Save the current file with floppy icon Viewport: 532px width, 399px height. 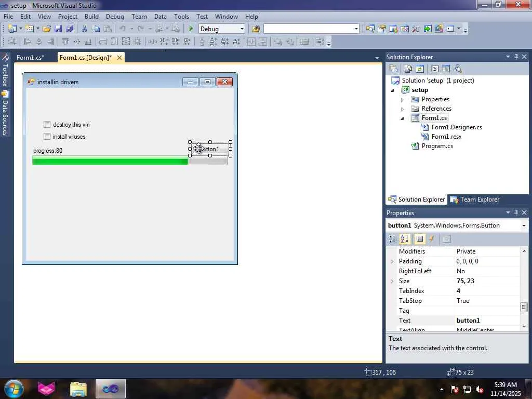click(58, 29)
